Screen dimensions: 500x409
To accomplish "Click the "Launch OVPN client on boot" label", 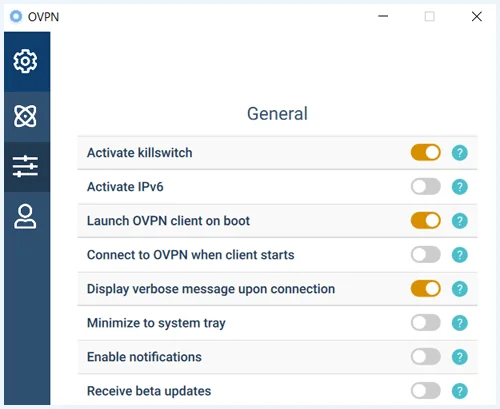I will click(x=168, y=221).
